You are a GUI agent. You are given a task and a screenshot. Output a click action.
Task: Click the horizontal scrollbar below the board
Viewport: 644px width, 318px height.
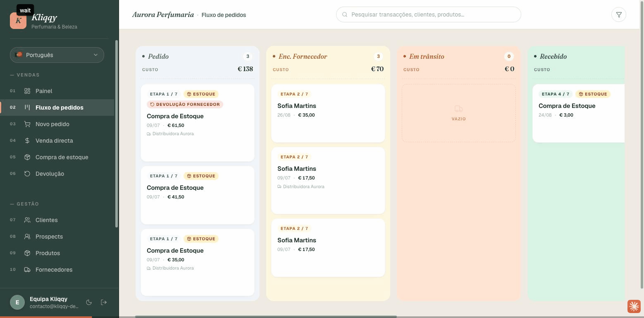click(x=266, y=317)
